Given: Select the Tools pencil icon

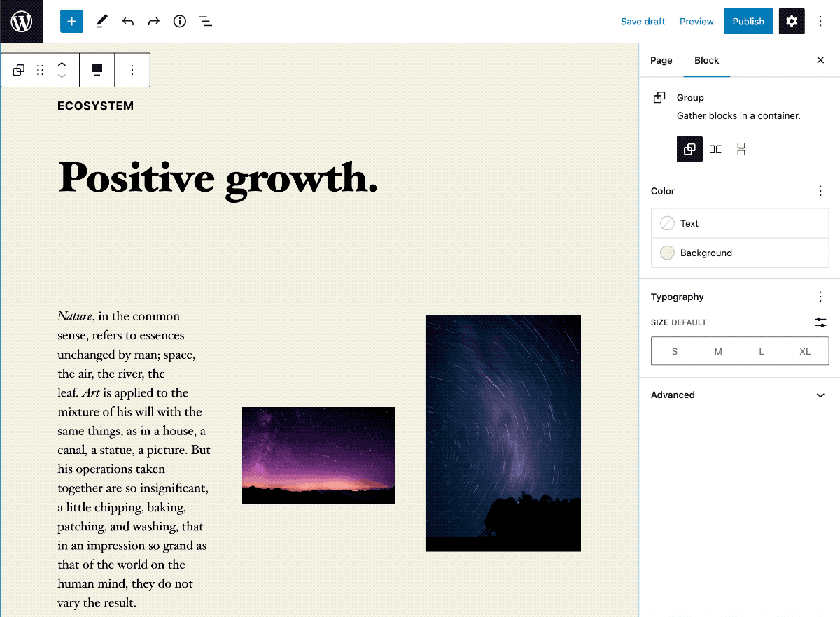Looking at the screenshot, I should click(x=101, y=22).
